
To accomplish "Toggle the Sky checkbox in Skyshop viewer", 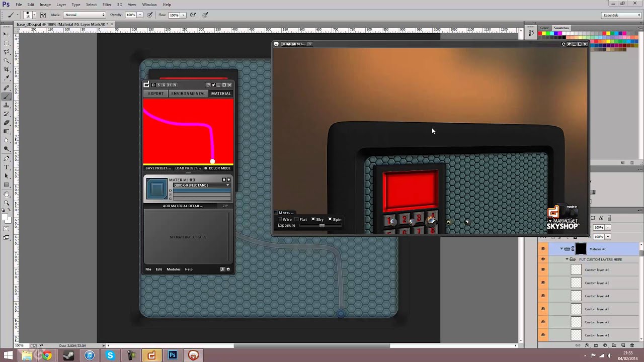I will [x=313, y=220].
